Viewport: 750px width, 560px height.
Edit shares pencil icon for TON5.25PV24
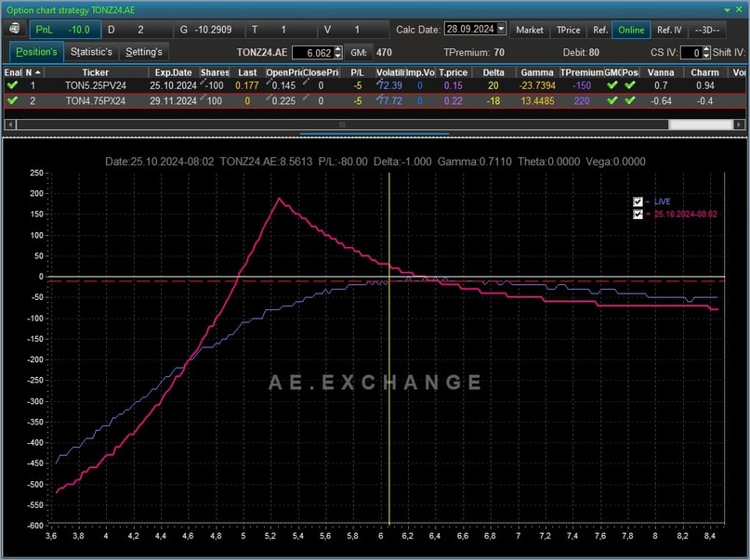click(x=203, y=84)
